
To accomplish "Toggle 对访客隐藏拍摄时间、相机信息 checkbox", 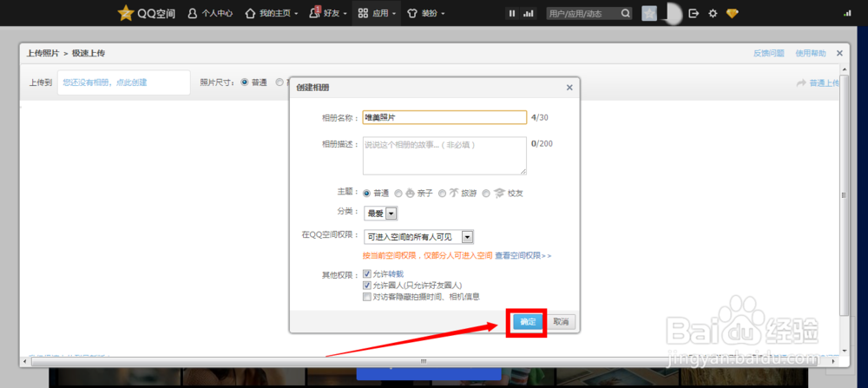I will coord(366,297).
